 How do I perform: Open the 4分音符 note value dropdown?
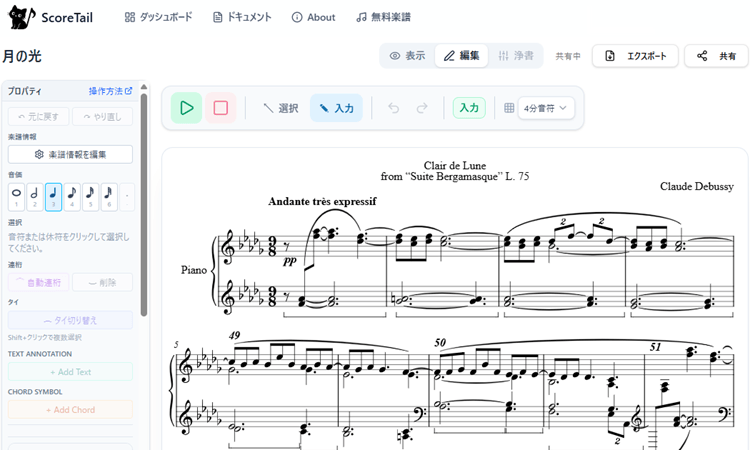[x=546, y=108]
